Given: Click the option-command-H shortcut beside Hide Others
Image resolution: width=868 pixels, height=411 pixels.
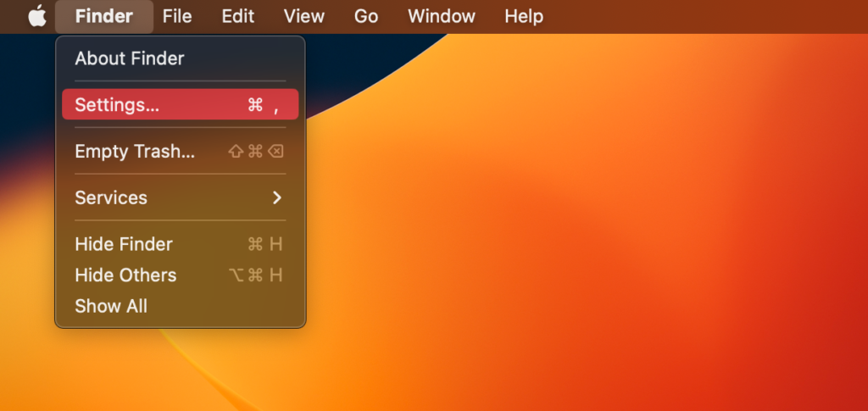Looking at the screenshot, I should tap(255, 275).
